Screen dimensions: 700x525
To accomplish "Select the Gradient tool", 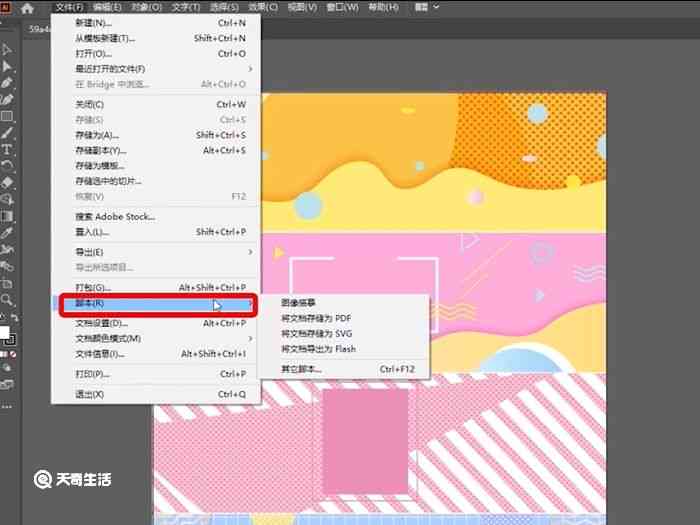I will pos(7,217).
